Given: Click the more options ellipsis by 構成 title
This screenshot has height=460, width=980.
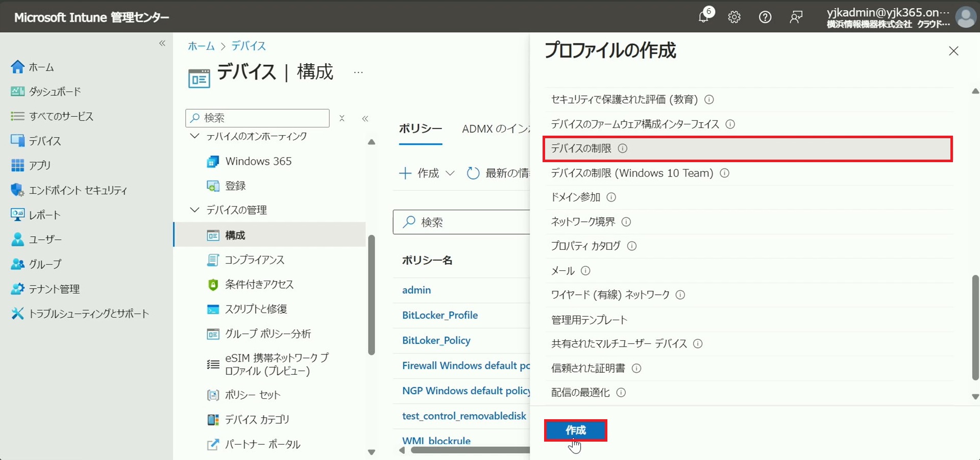Looking at the screenshot, I should 358,72.
